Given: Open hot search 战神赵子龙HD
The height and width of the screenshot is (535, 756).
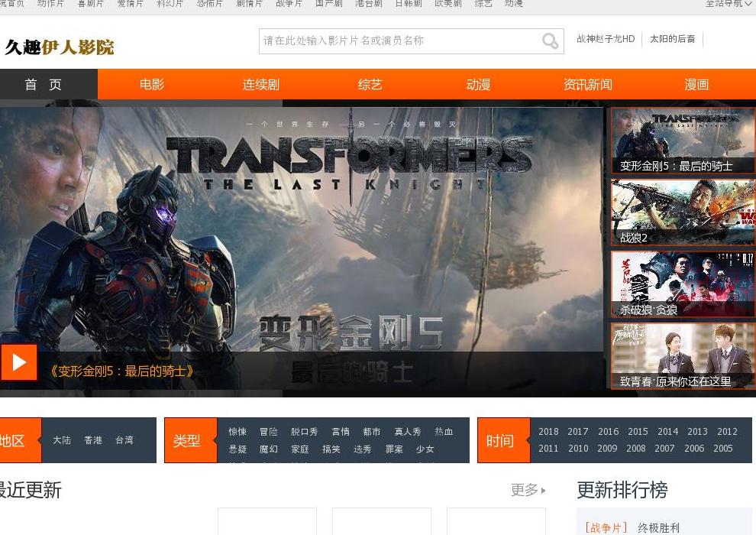Looking at the screenshot, I should (x=606, y=39).
